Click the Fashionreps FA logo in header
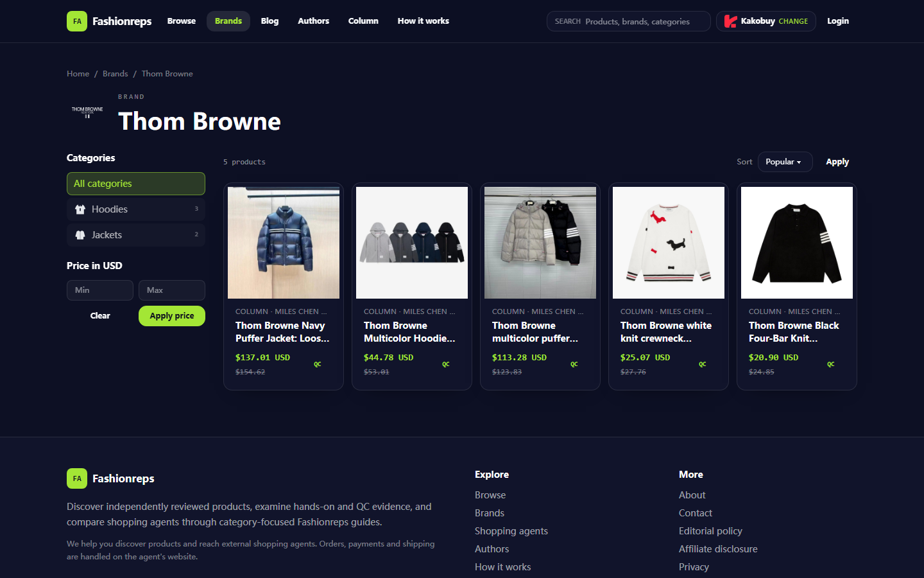This screenshot has width=924, height=578. (x=77, y=21)
